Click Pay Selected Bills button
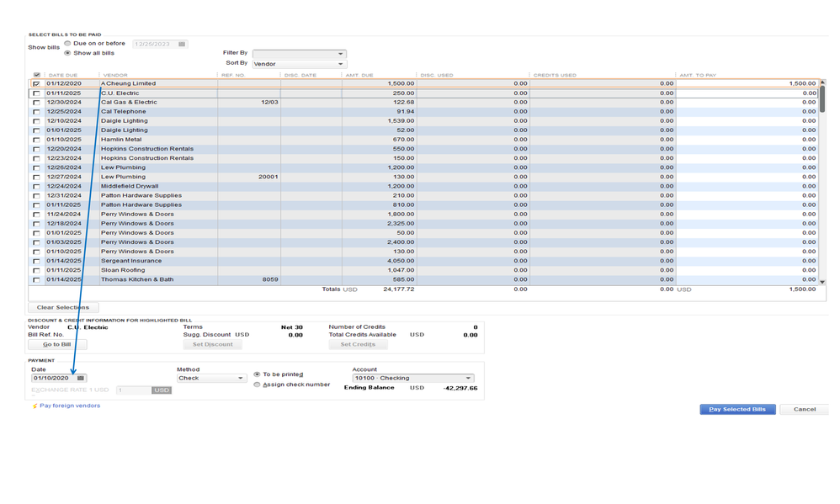This screenshot has width=840, height=504. 737,409
